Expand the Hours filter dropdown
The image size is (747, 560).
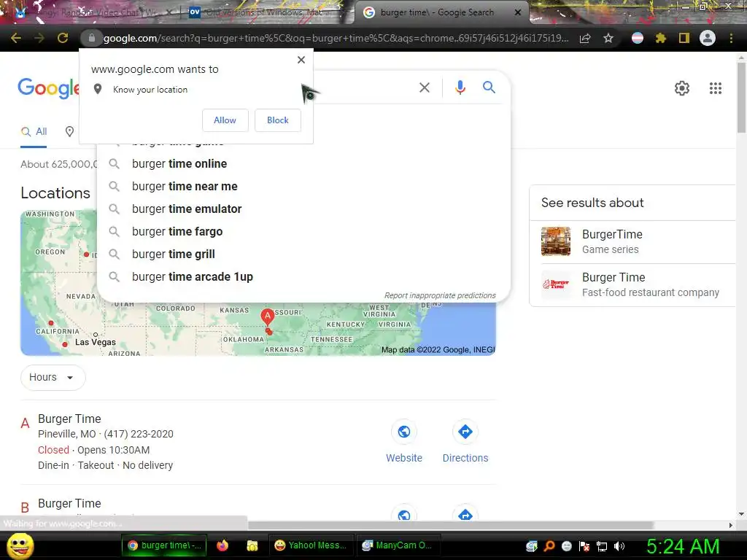click(x=53, y=378)
